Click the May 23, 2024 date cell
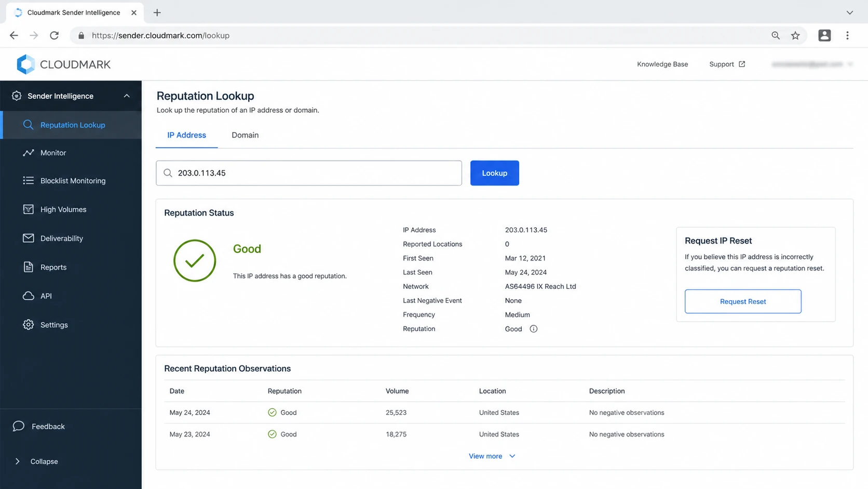868x489 pixels. tap(189, 434)
